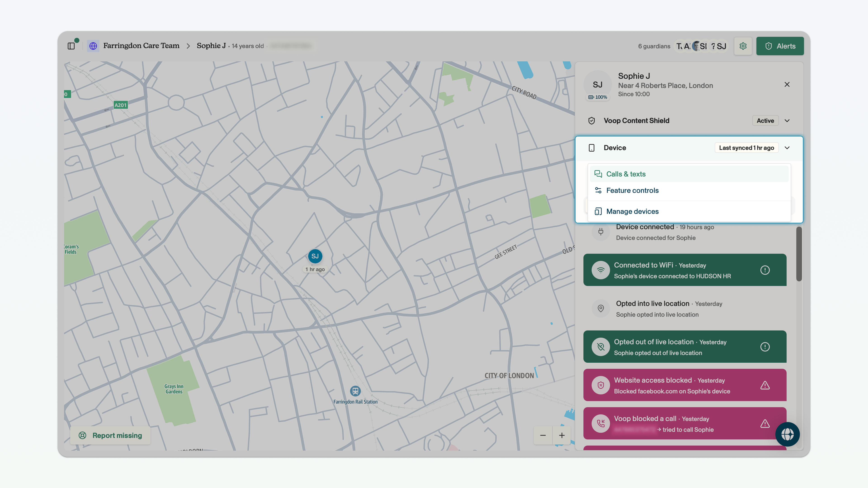
Task: Click SJ avatar in details panel
Action: (x=597, y=84)
